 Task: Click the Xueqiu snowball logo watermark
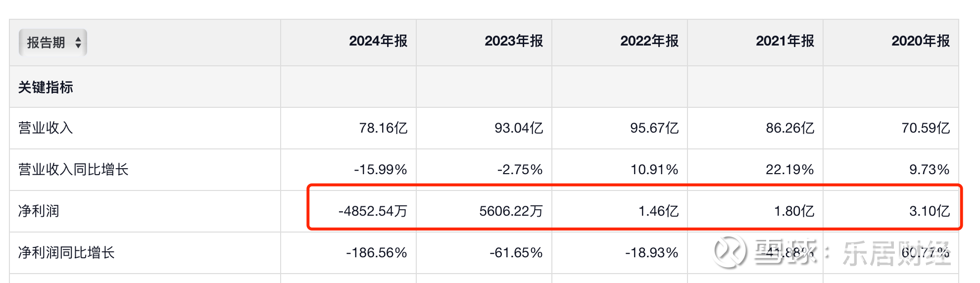point(730,252)
